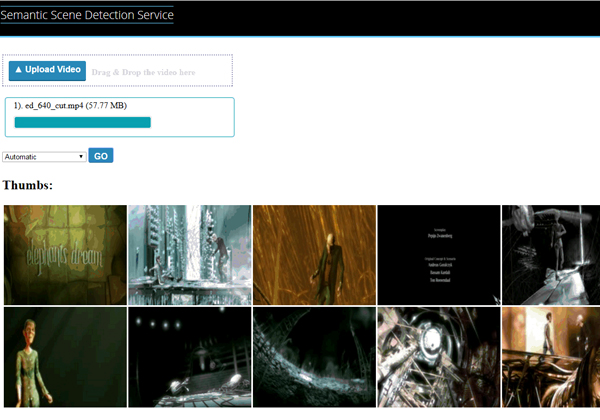This screenshot has height=420, width=600.
Task: Open the Automatic mode dropdown
Action: [x=44, y=156]
